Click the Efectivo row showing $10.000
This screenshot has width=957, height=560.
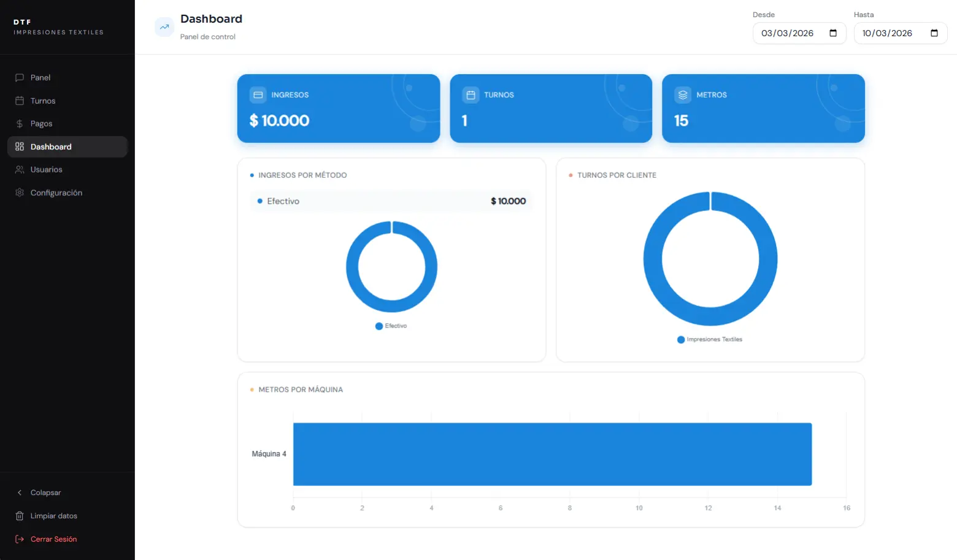click(391, 201)
